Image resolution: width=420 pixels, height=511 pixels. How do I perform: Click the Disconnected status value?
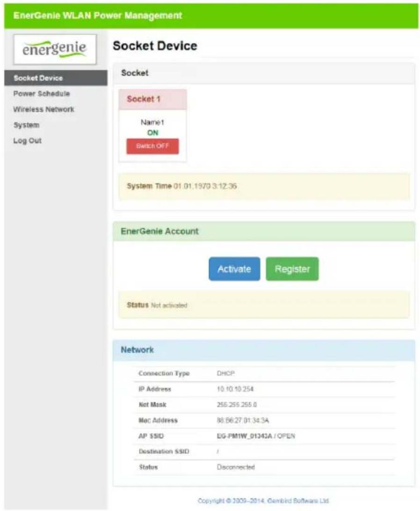(236, 467)
